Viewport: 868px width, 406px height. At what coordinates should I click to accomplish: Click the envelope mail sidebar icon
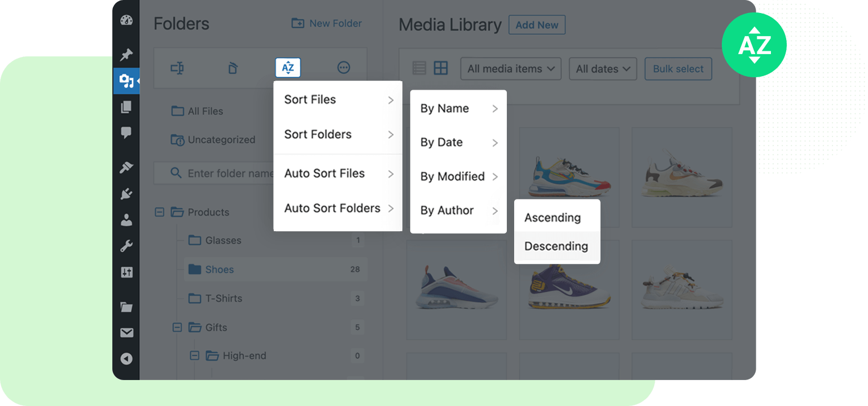tap(126, 333)
